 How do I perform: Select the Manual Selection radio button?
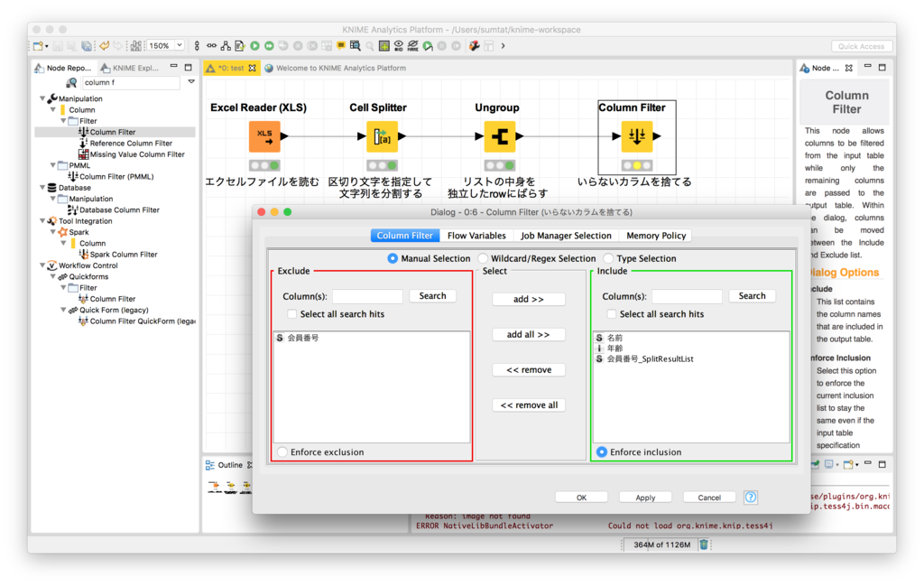tap(392, 258)
